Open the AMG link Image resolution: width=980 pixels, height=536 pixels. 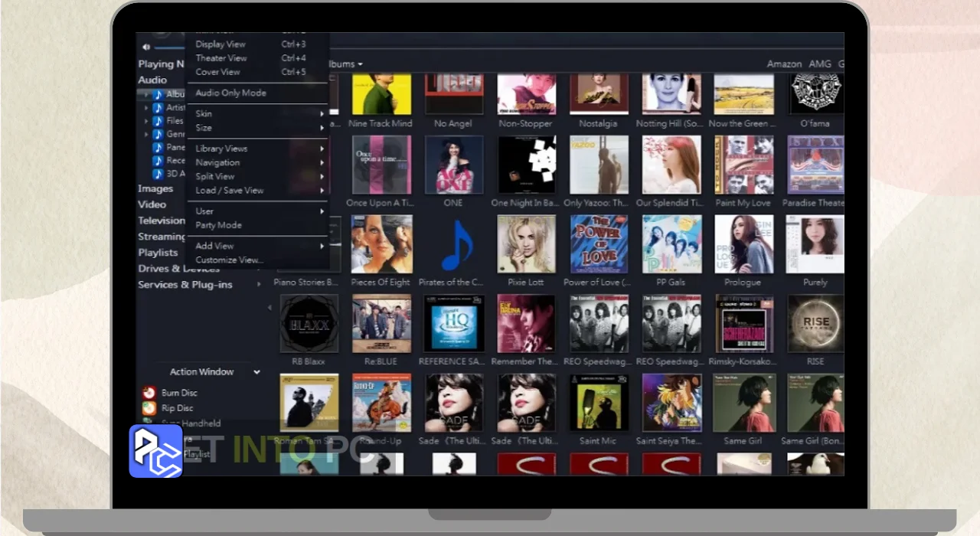[820, 64]
